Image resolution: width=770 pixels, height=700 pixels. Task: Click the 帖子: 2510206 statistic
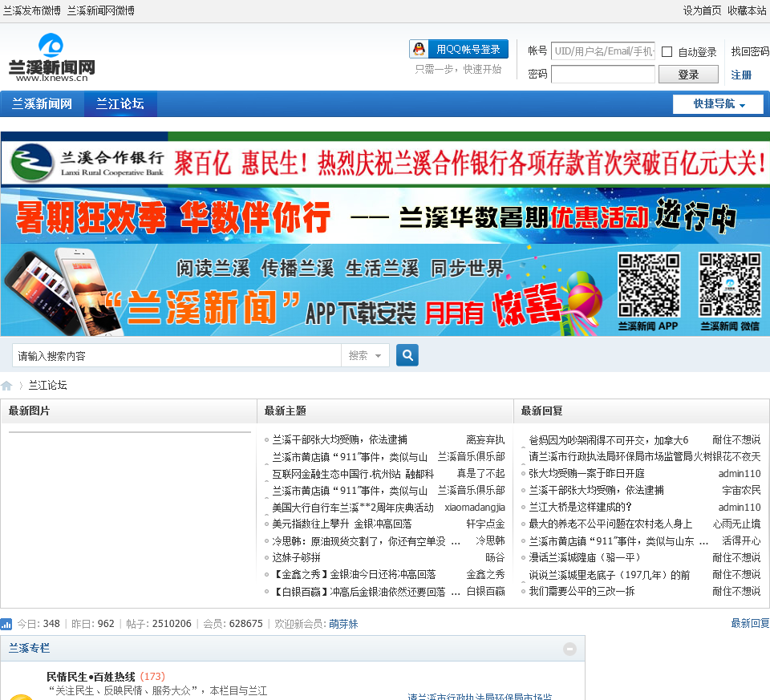coord(159,624)
